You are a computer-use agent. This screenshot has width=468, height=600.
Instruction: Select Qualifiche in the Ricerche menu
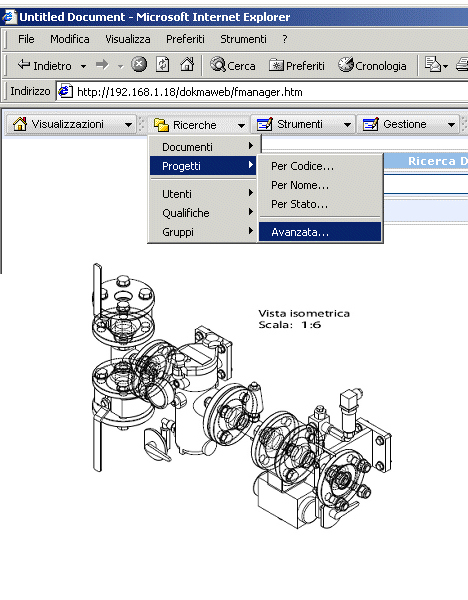tap(203, 213)
